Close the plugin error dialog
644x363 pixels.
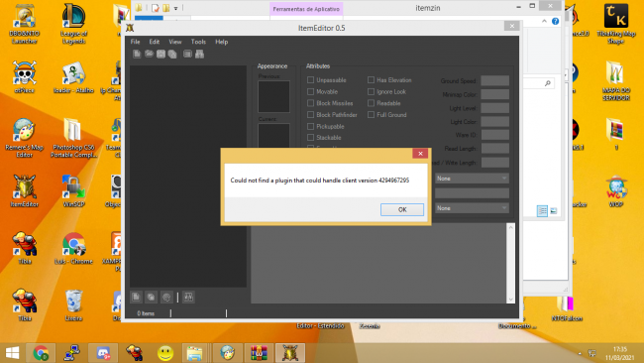tap(420, 154)
